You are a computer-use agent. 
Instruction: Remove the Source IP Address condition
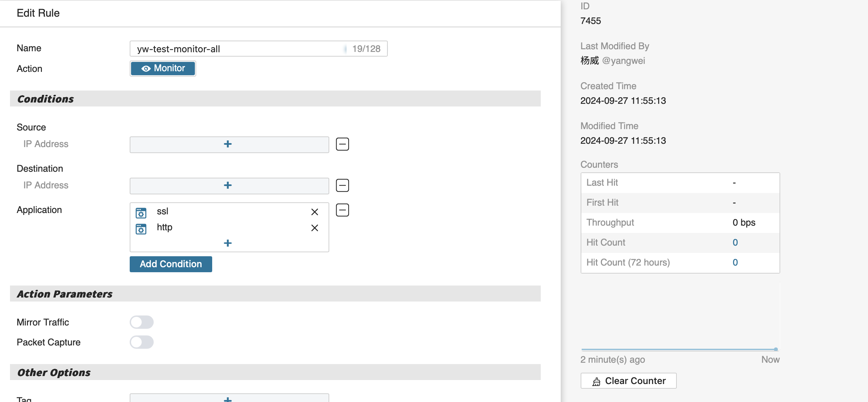coord(342,144)
